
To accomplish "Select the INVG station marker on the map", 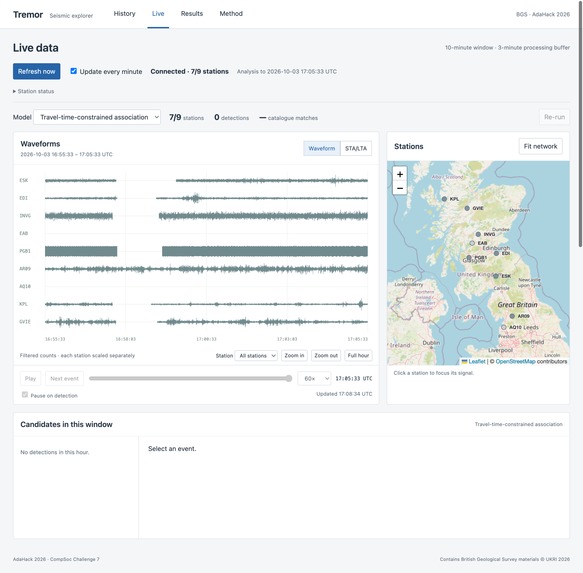I will pyautogui.click(x=478, y=234).
